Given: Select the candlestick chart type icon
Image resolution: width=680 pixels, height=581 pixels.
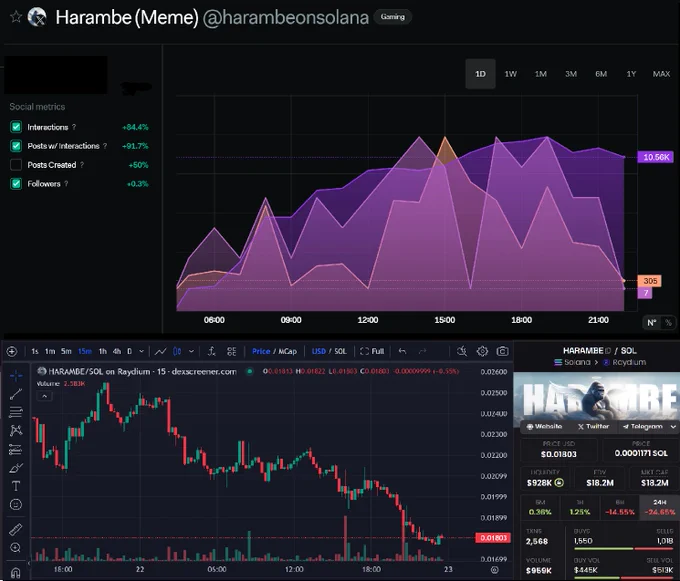Looking at the screenshot, I should pos(177,351).
